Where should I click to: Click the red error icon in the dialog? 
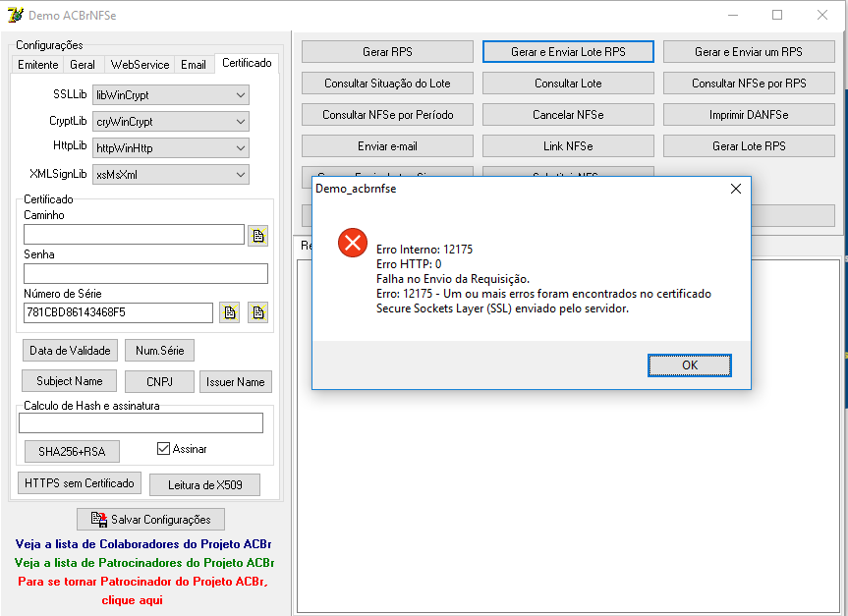(353, 243)
